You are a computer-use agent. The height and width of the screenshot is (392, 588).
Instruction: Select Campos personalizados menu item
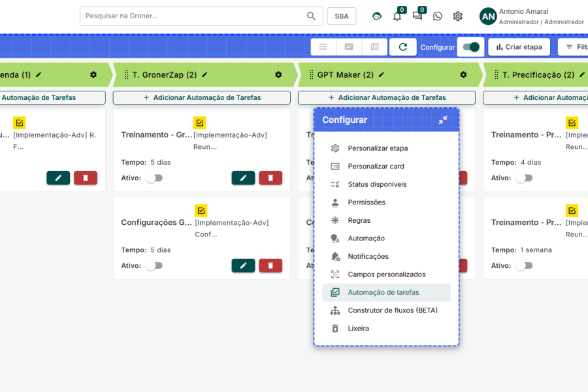[x=386, y=274]
